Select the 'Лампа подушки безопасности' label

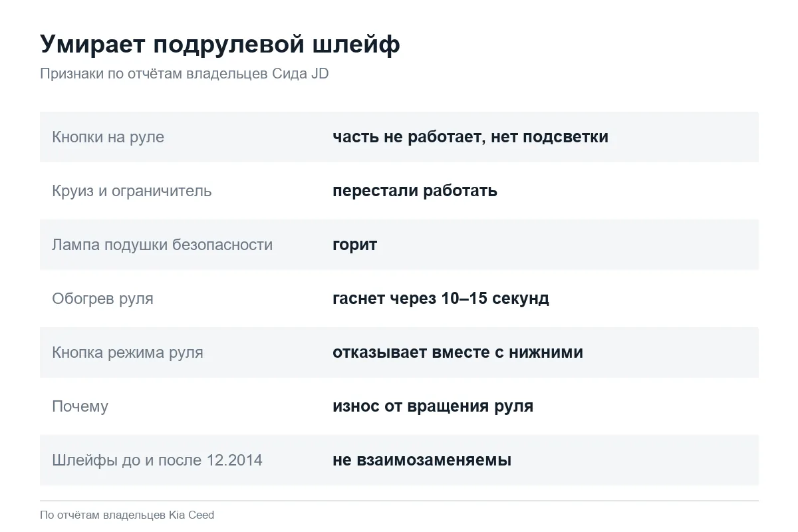pos(162,245)
